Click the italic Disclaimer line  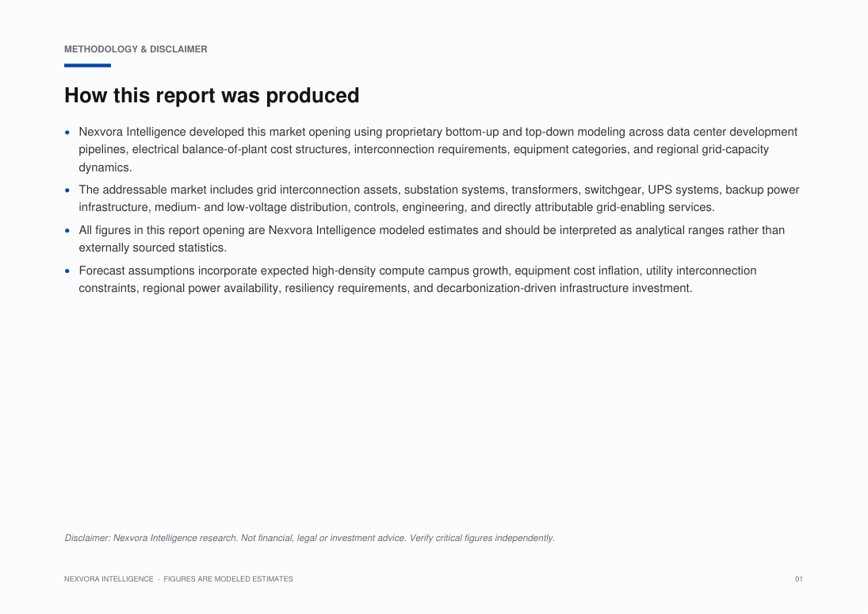[309, 538]
